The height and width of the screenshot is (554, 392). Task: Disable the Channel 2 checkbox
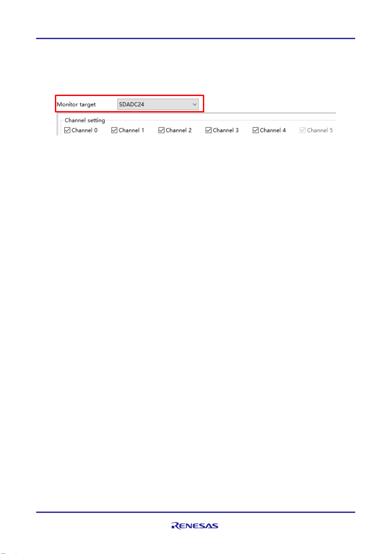click(161, 130)
